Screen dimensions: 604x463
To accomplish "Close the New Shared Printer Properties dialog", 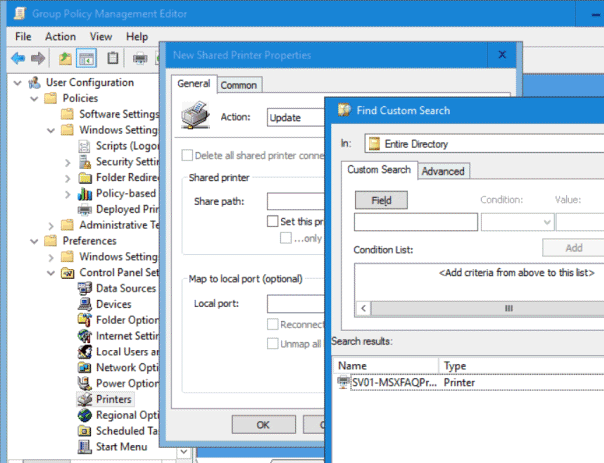I will [502, 55].
